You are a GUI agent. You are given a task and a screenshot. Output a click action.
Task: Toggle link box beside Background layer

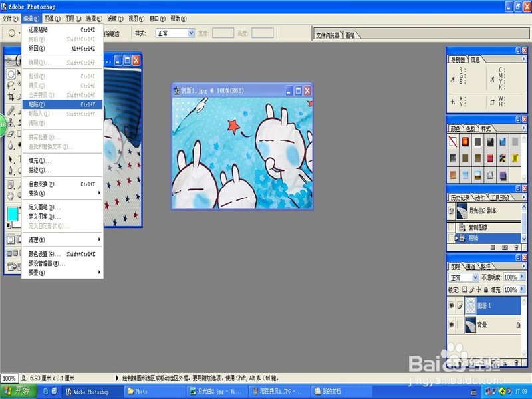click(x=460, y=325)
